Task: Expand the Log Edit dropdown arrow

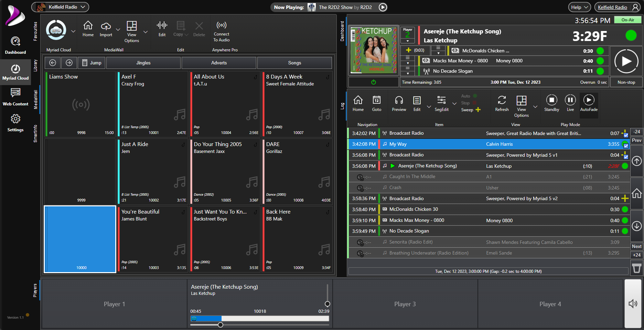Action: pos(429,107)
